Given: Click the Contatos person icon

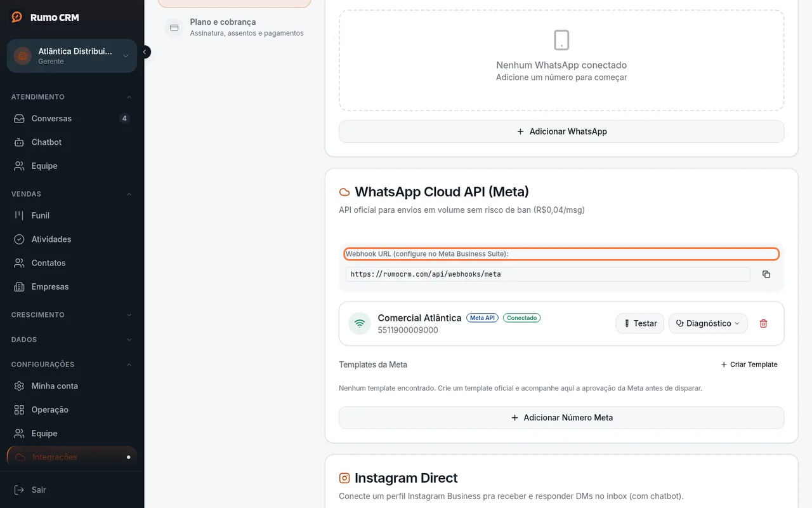Looking at the screenshot, I should coord(20,263).
